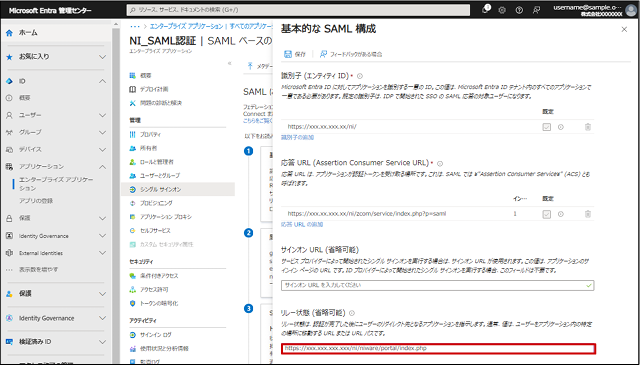Expand the デバイス menu chevron
Screen dimensions: 640x366
pyautogui.click(x=102, y=150)
